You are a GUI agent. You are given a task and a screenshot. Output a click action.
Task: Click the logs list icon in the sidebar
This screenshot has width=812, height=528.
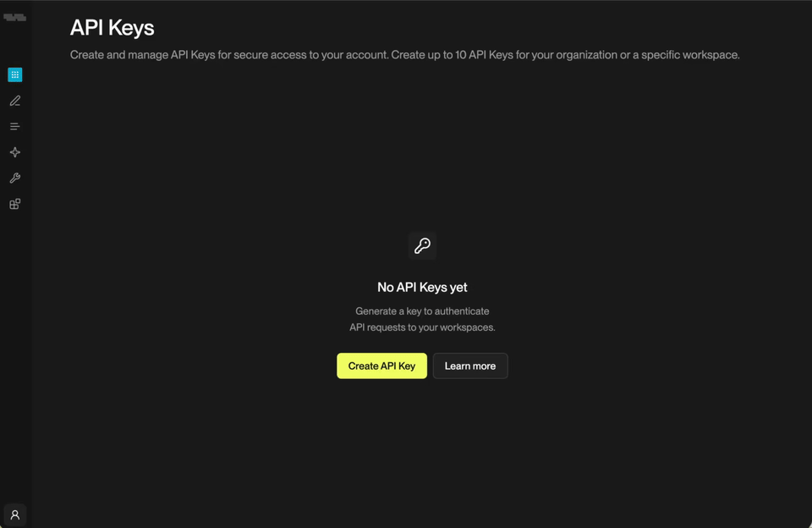tap(14, 125)
